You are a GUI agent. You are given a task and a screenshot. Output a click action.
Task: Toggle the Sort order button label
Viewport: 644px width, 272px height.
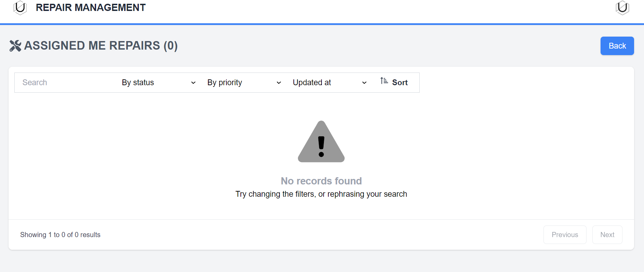(x=400, y=83)
